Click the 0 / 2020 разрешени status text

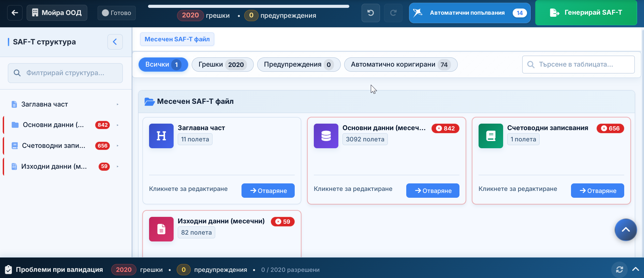[x=290, y=270]
